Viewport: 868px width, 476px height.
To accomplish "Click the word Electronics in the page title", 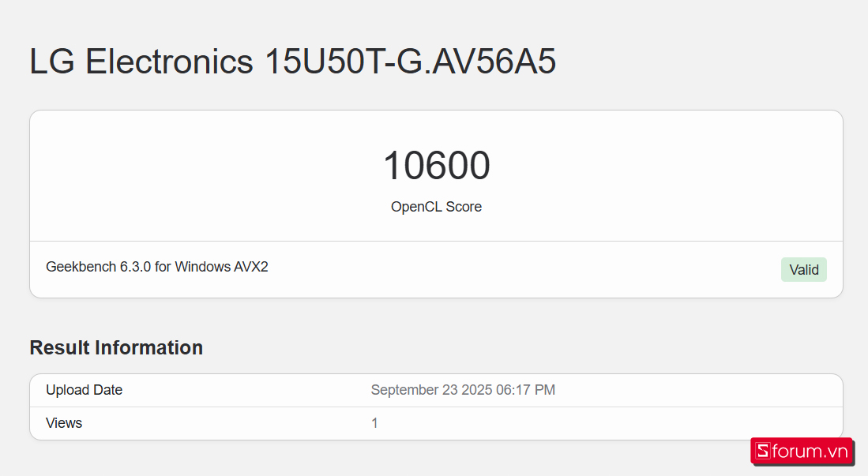I will click(x=169, y=62).
